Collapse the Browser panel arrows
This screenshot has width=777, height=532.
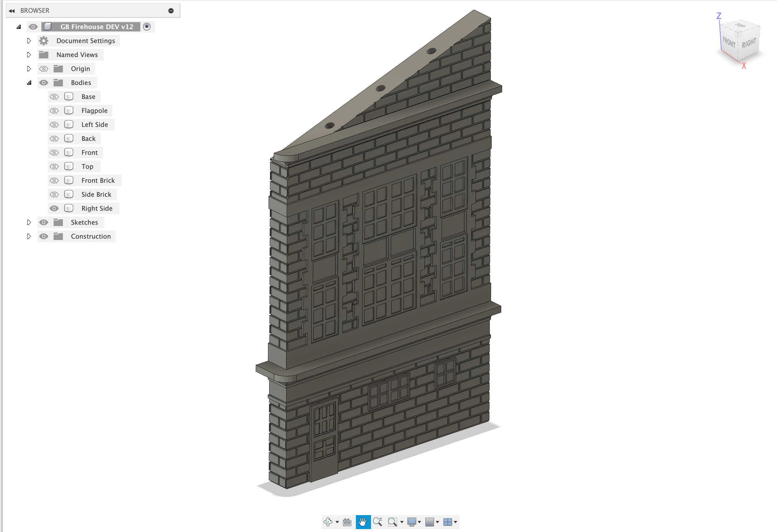tap(12, 11)
